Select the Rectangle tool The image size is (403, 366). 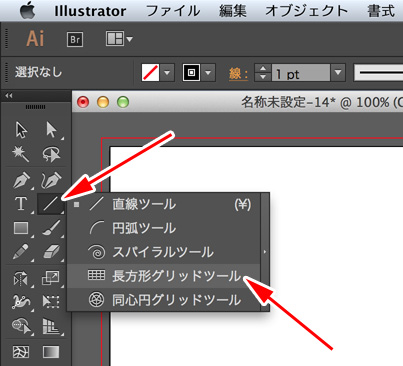click(x=21, y=228)
